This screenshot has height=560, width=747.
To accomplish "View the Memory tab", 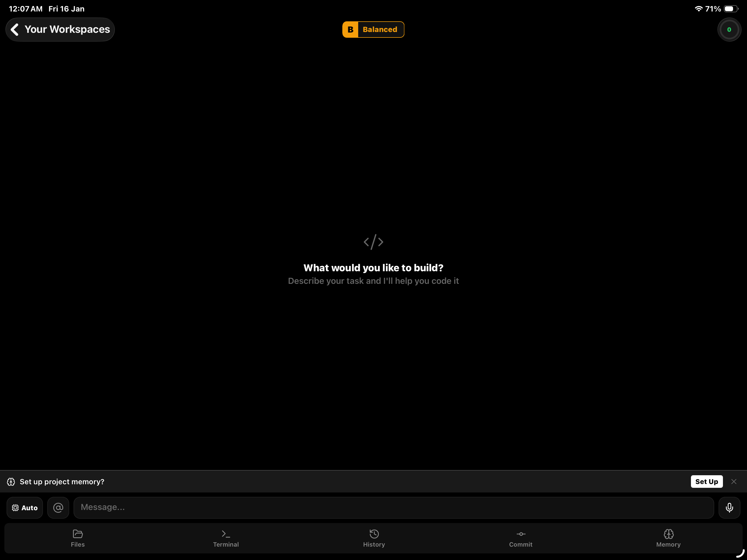I will pyautogui.click(x=668, y=538).
